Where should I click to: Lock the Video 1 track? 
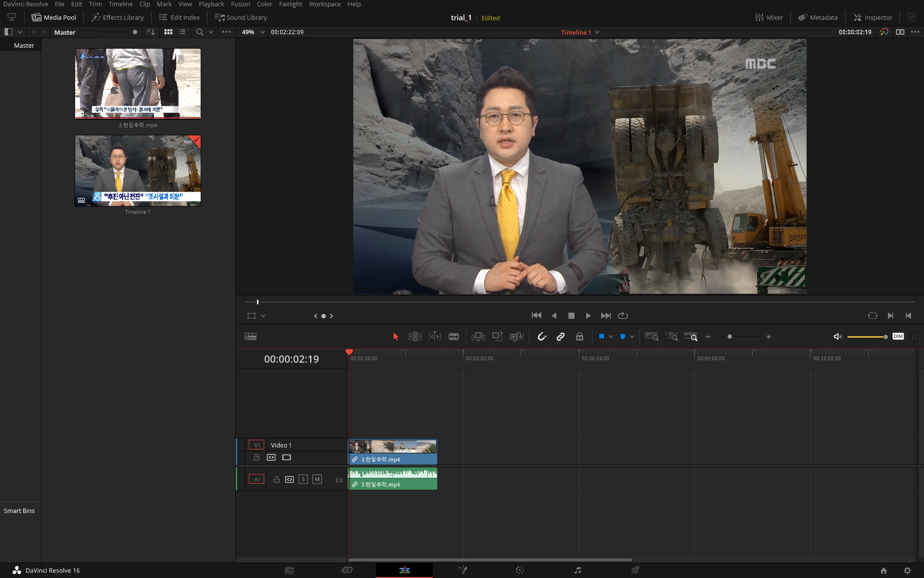tap(257, 458)
